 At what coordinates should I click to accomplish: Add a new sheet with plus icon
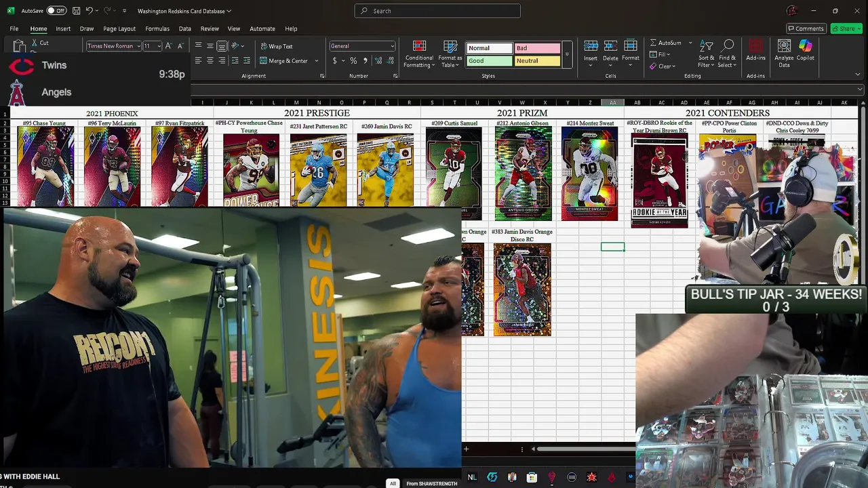[x=466, y=449]
